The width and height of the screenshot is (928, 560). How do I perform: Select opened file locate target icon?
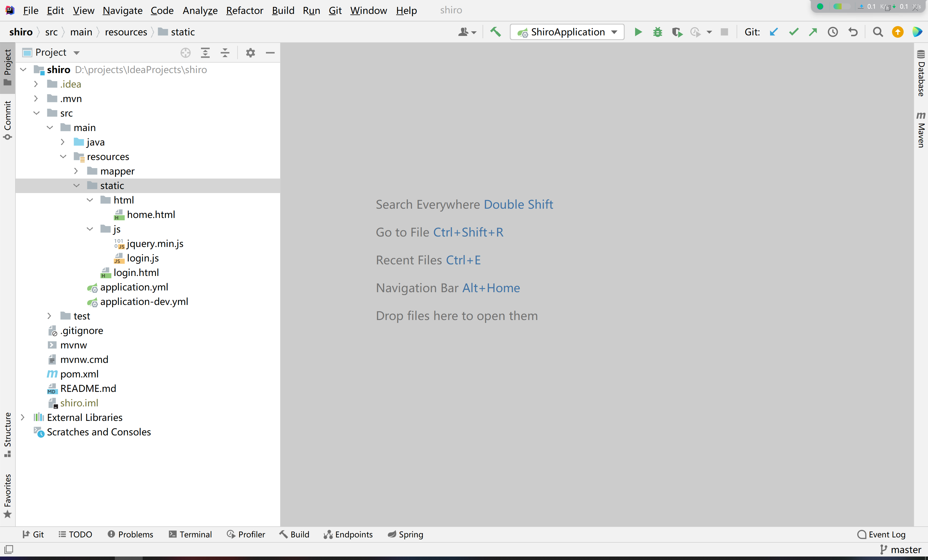[x=185, y=53]
